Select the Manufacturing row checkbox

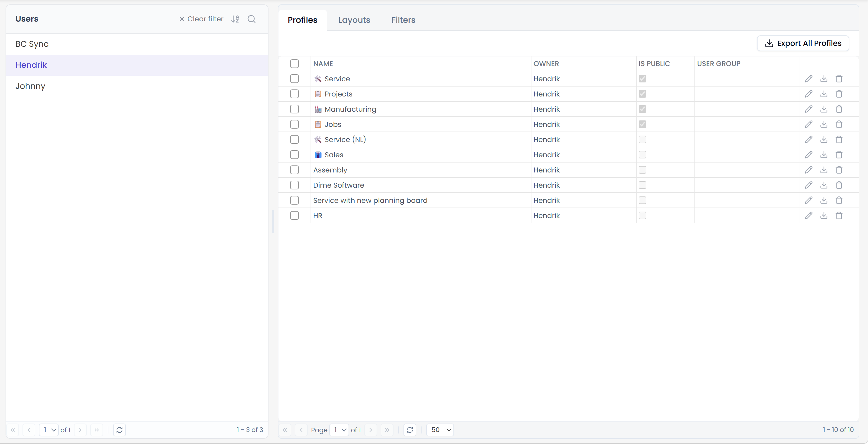(x=294, y=109)
